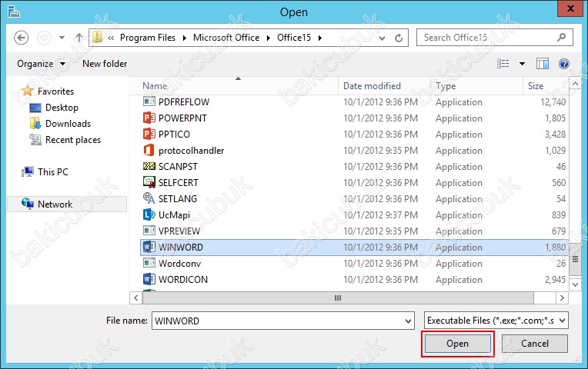
Task: Click the SCANPST file name
Action: pyautogui.click(x=178, y=167)
